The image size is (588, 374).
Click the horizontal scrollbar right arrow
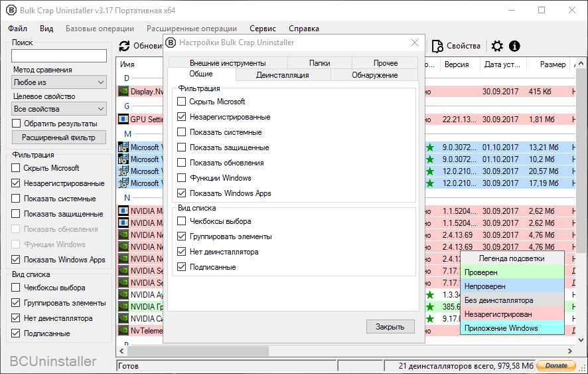570,351
